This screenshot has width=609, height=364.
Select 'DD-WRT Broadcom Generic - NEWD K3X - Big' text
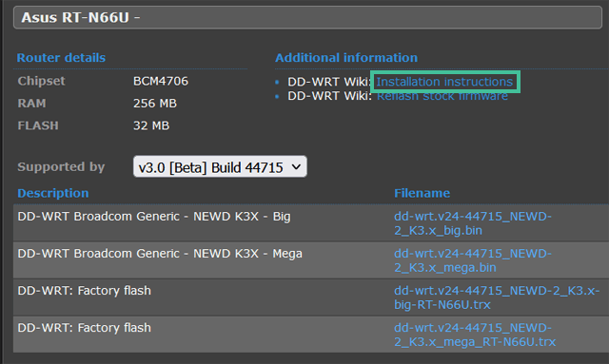click(154, 216)
